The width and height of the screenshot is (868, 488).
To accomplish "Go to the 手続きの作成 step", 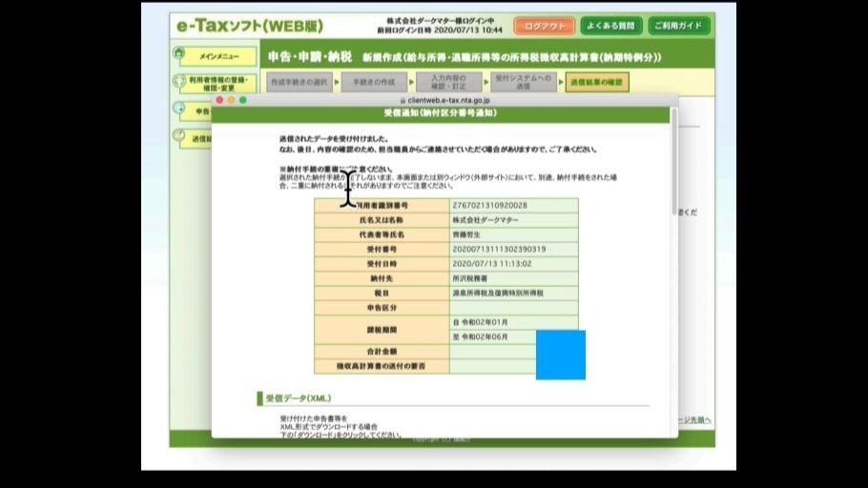I will tap(370, 83).
